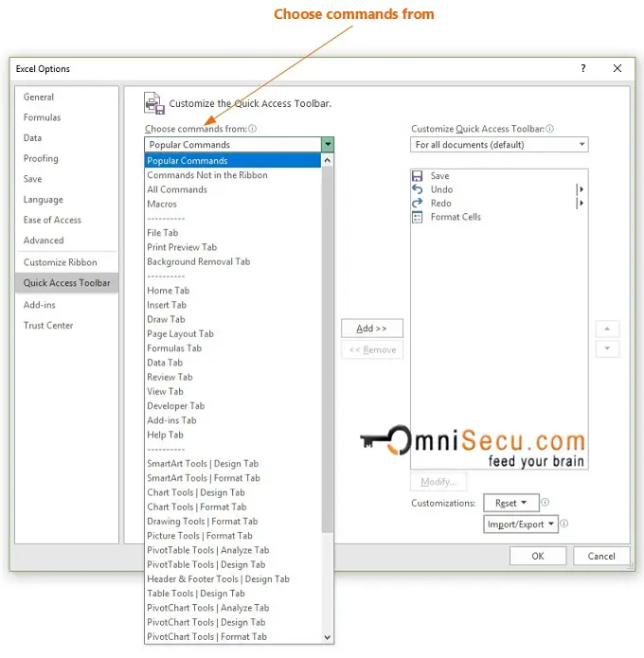Viewport: 644px width, 658px height.
Task: Choose Formulas Tab from the list
Action: (x=233, y=348)
